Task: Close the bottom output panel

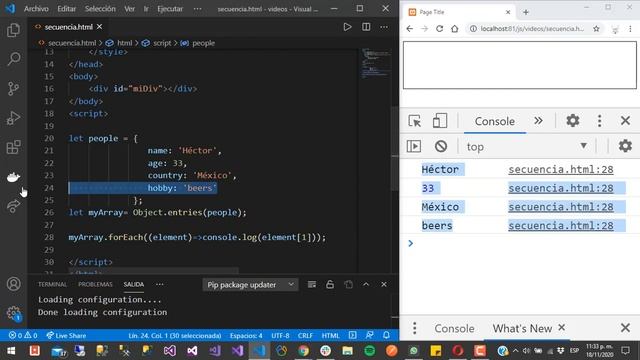Action: click(x=384, y=284)
